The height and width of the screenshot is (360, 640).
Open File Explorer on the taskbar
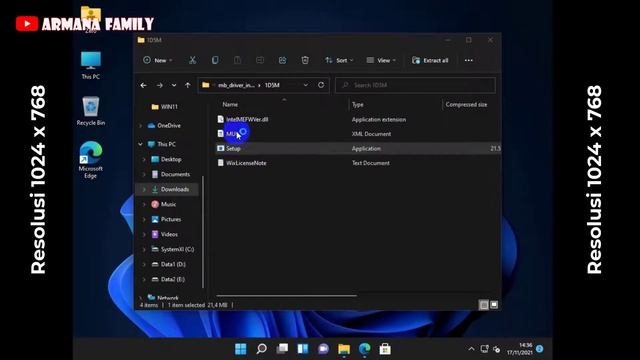coord(344,349)
